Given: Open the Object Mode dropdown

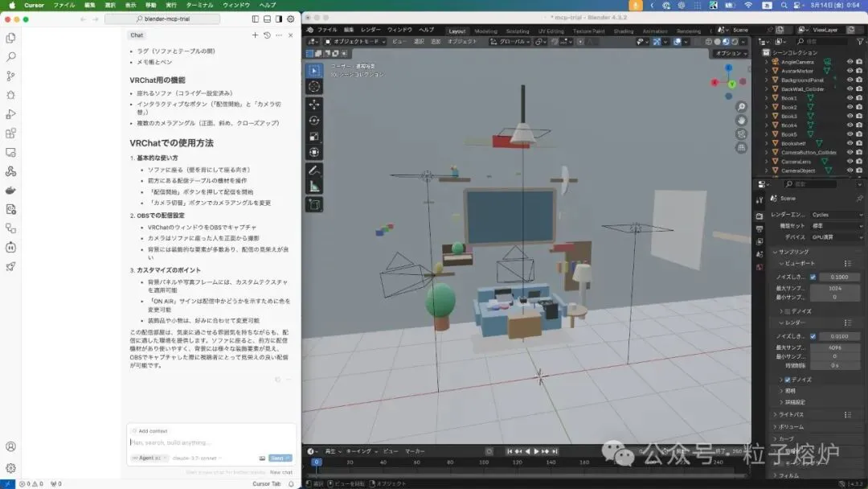Looking at the screenshot, I should click(355, 42).
